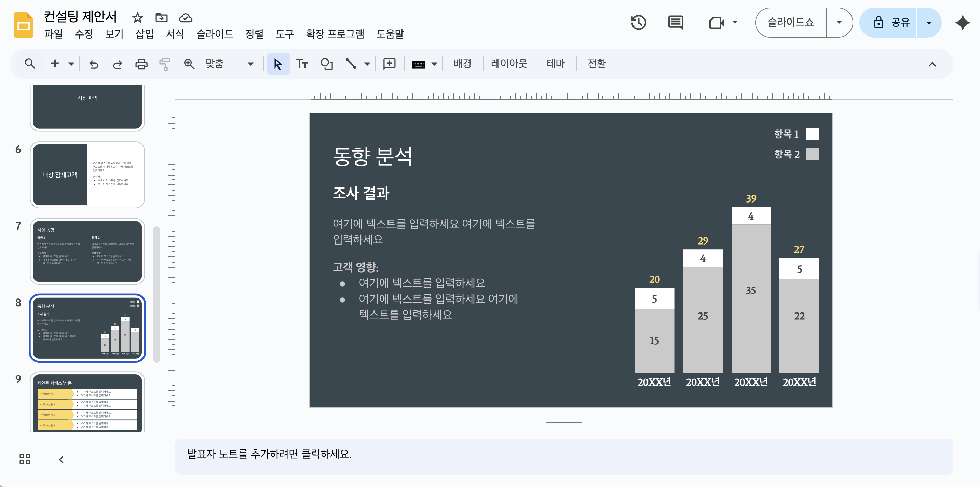The width and height of the screenshot is (980, 487).
Task: Open version history
Action: pyautogui.click(x=638, y=23)
